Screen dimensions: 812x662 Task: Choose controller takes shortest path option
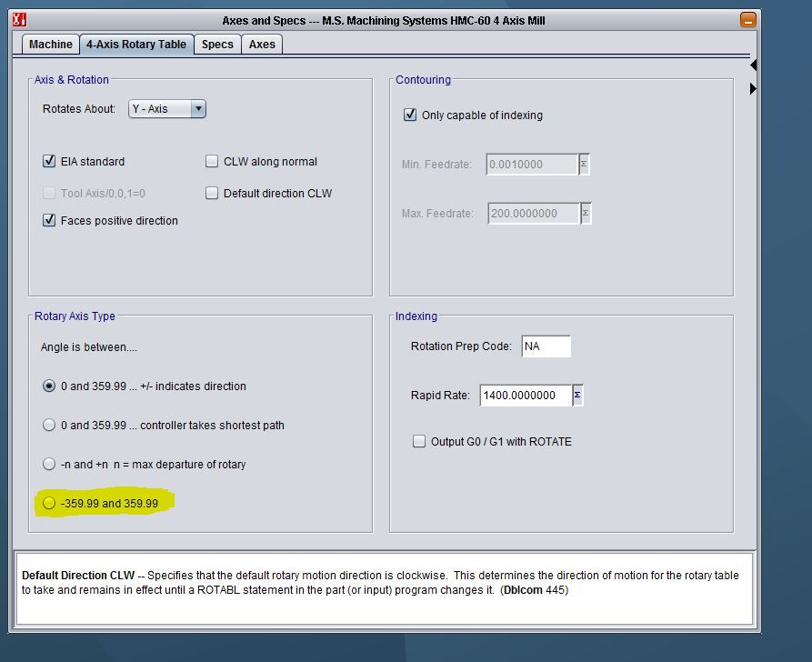click(x=50, y=426)
